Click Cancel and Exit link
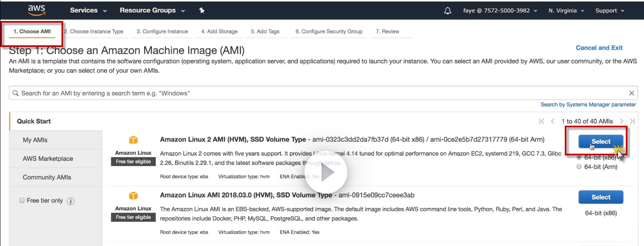The height and width of the screenshot is (246, 644). click(x=599, y=48)
